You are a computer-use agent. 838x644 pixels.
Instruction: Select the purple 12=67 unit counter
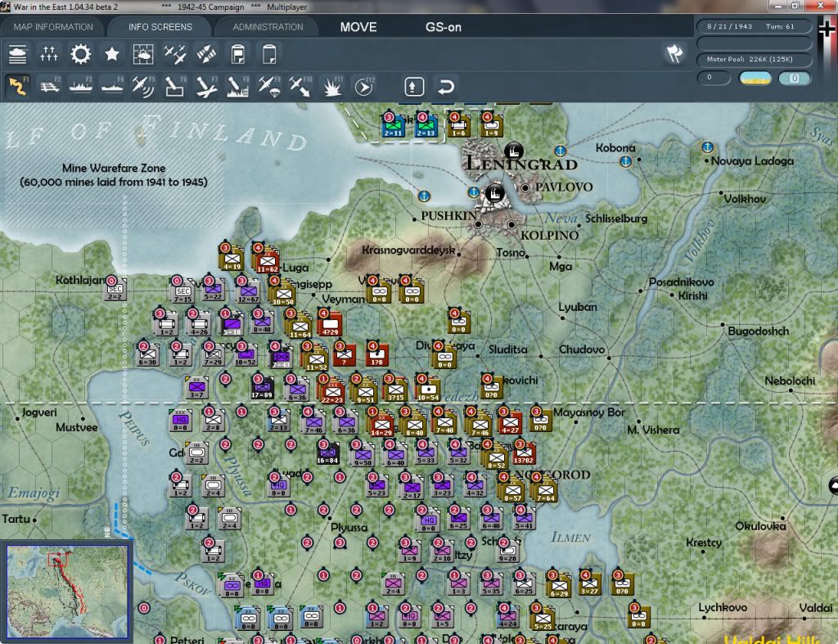(249, 292)
